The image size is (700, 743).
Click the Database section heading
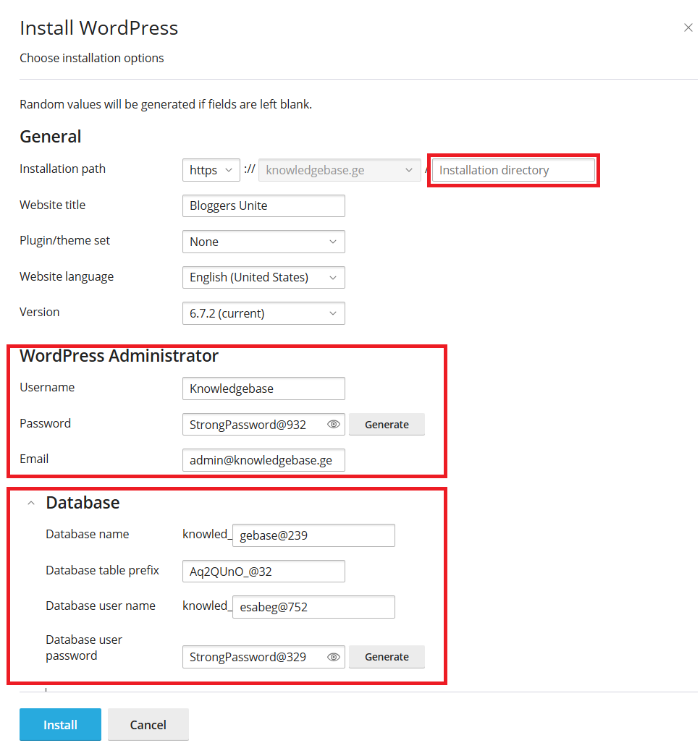(x=83, y=503)
